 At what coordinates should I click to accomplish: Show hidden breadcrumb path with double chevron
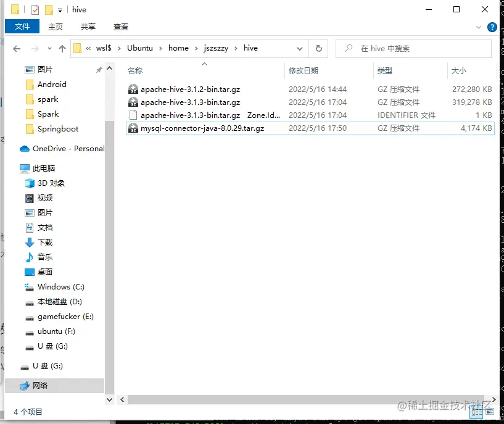[x=88, y=49]
